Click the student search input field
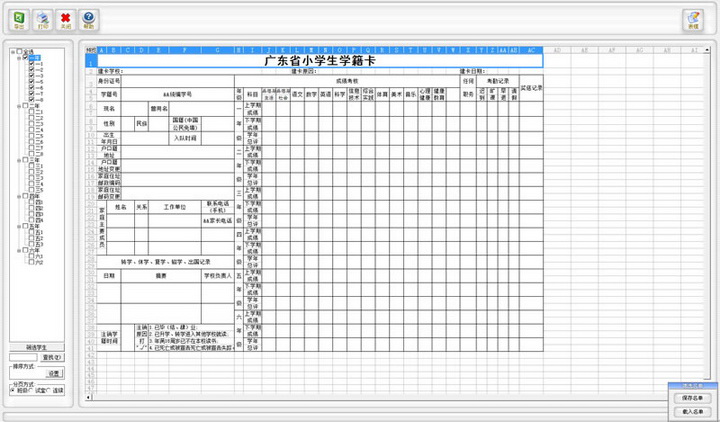The height and width of the screenshot is (422, 720). (23, 357)
